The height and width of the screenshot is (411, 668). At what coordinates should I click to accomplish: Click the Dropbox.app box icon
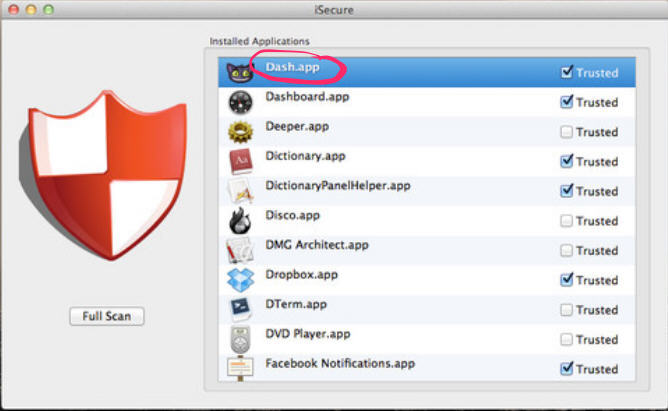coord(240,280)
